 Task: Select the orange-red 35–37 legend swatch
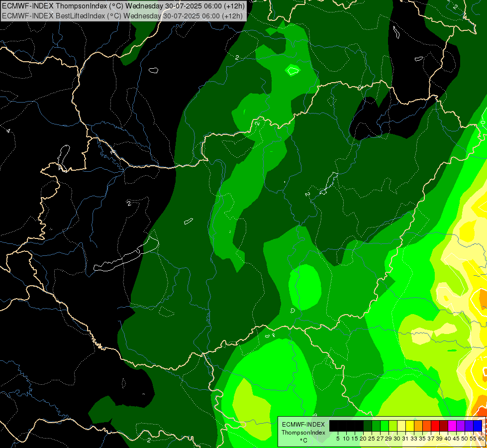point(427,426)
